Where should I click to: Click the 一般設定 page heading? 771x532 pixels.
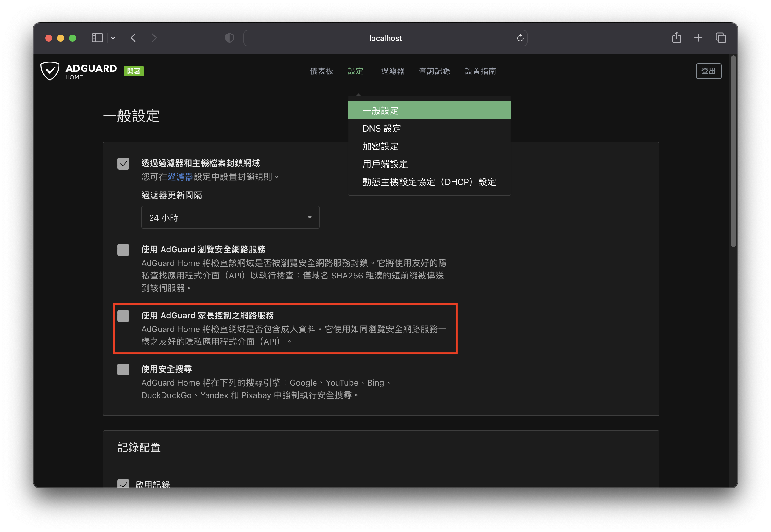click(131, 116)
